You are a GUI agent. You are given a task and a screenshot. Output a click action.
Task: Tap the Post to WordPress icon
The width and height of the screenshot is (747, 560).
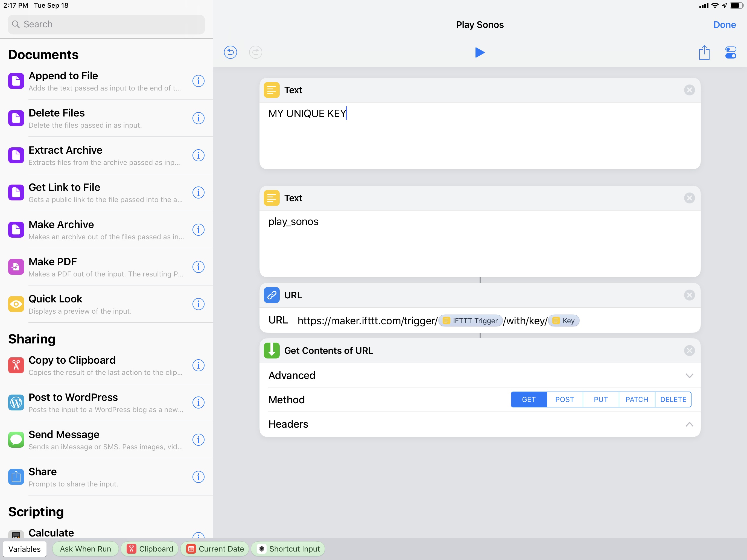click(x=16, y=402)
